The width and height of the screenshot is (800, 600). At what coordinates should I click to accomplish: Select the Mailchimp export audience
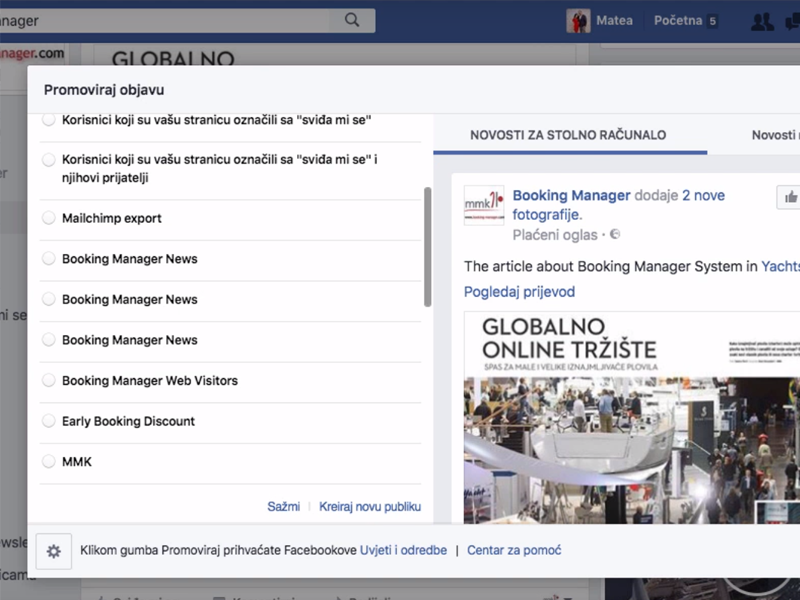(x=49, y=218)
